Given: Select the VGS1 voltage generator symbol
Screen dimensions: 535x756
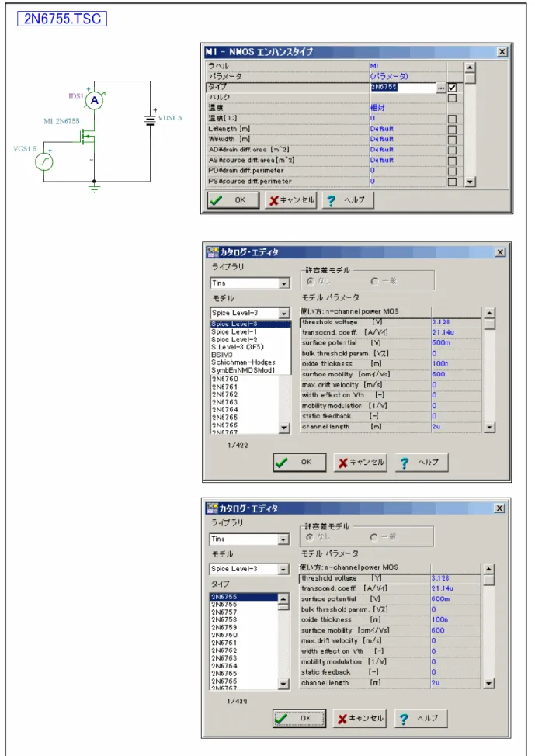Looking at the screenshot, I should tap(44, 161).
